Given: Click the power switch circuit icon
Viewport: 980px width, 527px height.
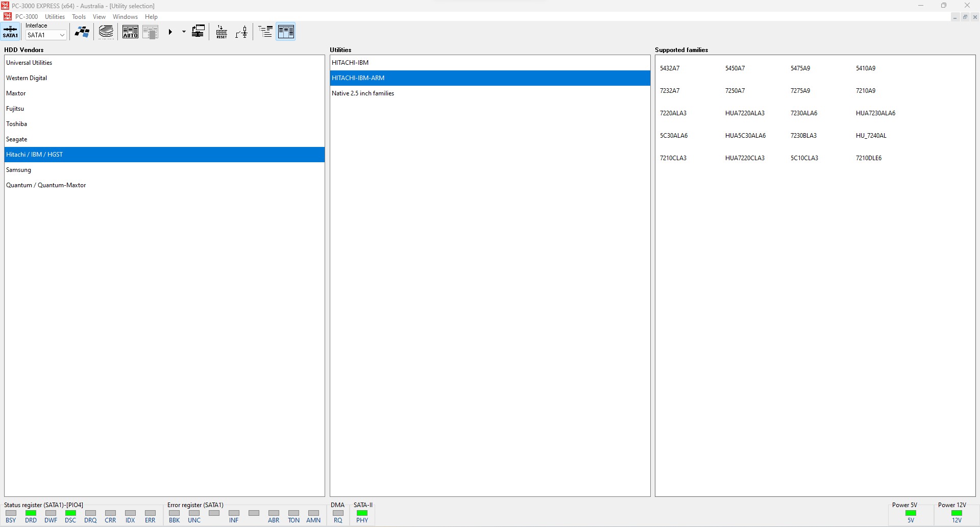Looking at the screenshot, I should click(242, 32).
